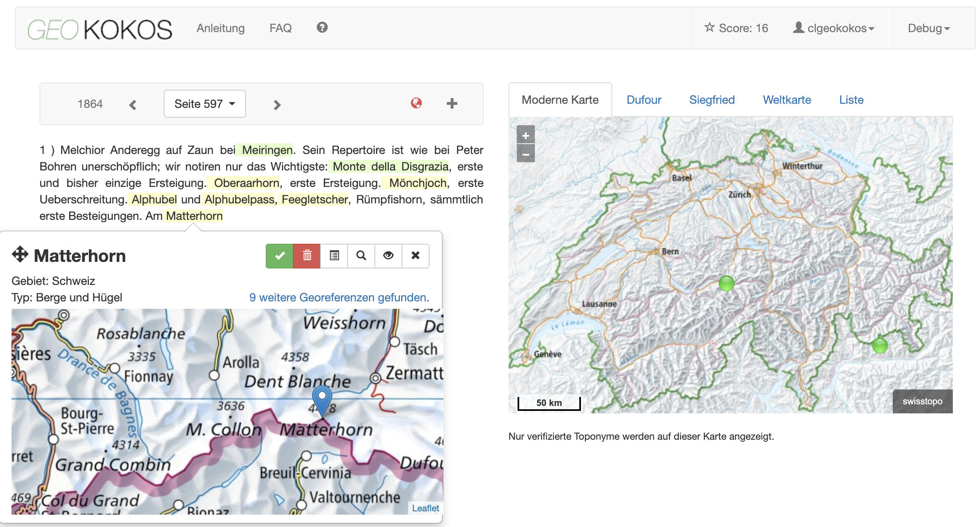Delete toponym using red trash button

[307, 256]
